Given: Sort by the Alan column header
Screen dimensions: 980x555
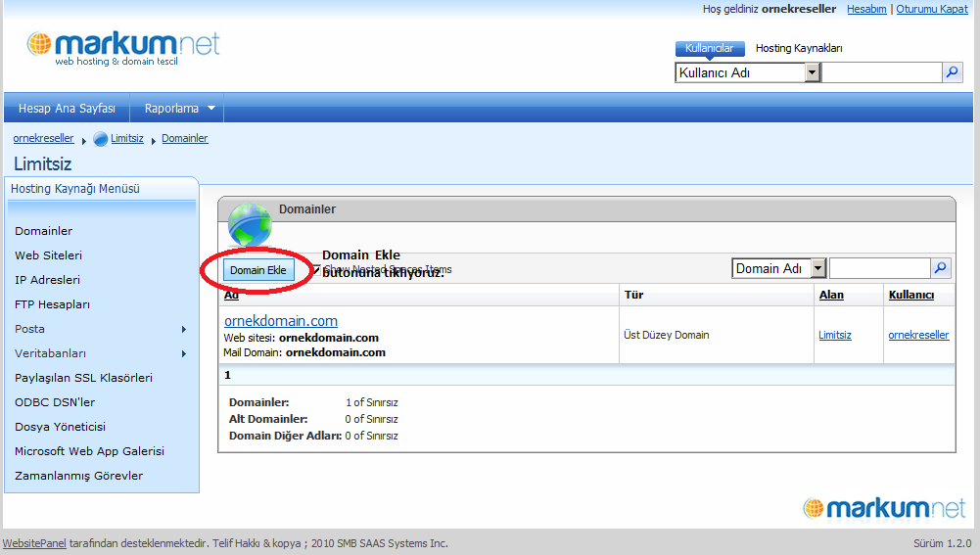Looking at the screenshot, I should tap(831, 295).
